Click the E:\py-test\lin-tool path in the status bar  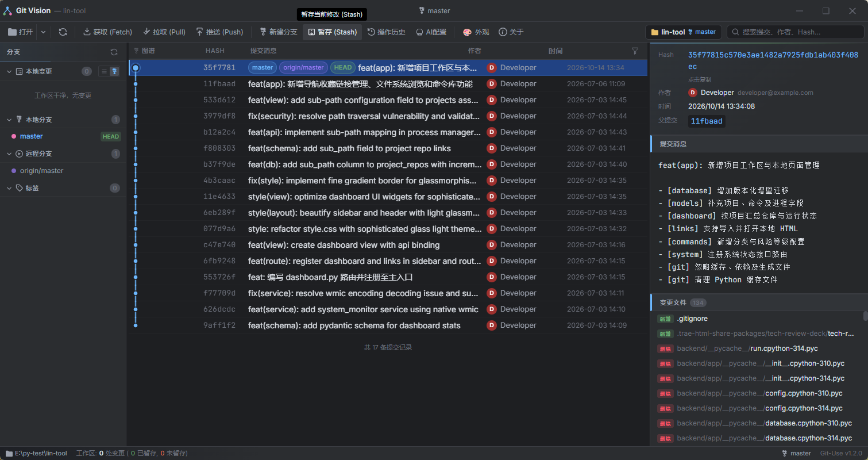(x=36, y=453)
